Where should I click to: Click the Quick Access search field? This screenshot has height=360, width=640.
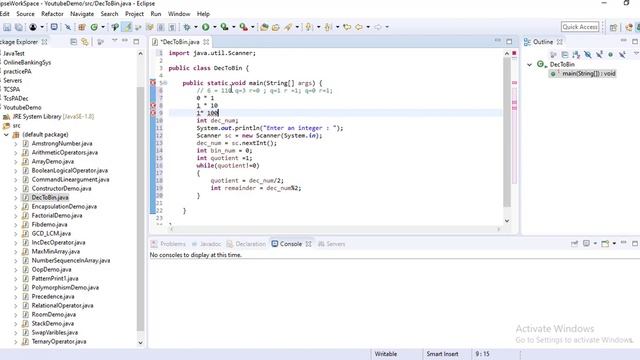point(580,27)
